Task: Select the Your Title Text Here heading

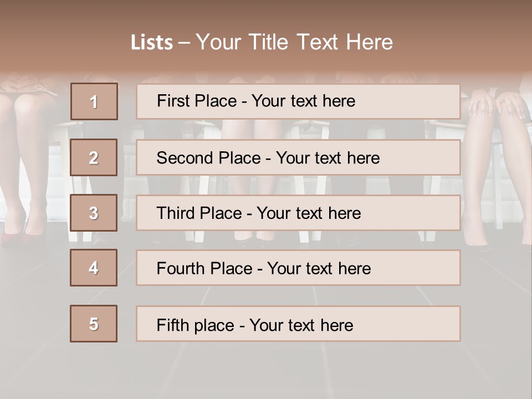Action: [x=294, y=42]
